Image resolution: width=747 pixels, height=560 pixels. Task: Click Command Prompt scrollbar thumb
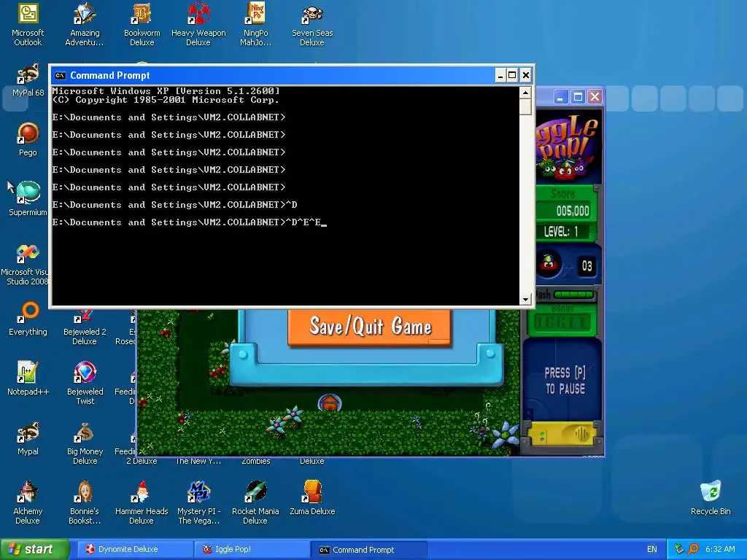(525, 106)
